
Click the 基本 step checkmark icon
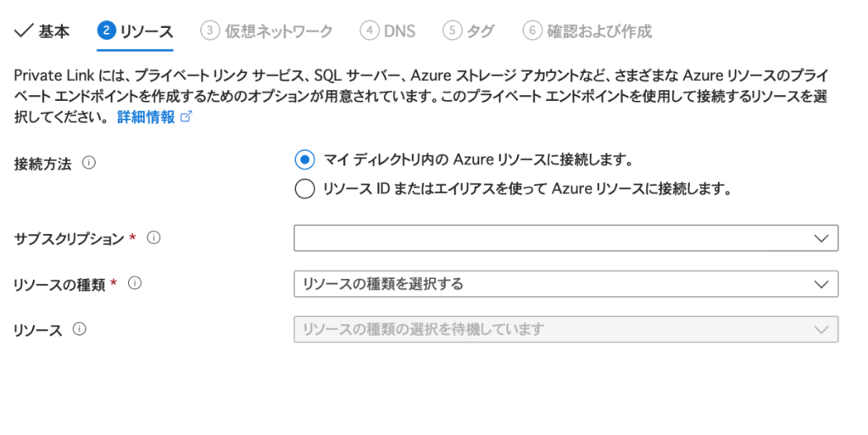23,31
